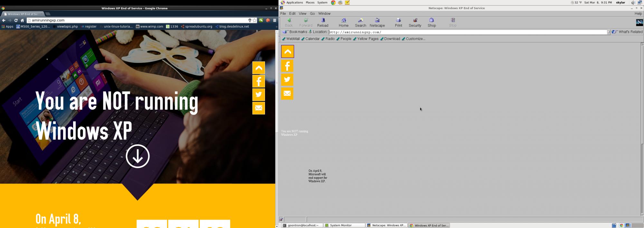Open Netscape Window menu
Viewport: 644px width, 228px height.
coord(324,14)
